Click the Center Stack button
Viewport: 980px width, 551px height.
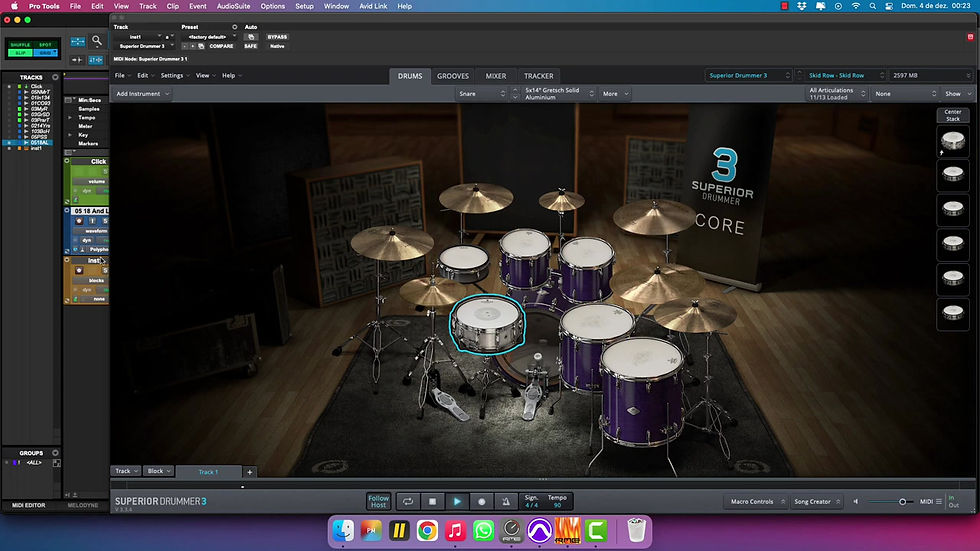952,115
